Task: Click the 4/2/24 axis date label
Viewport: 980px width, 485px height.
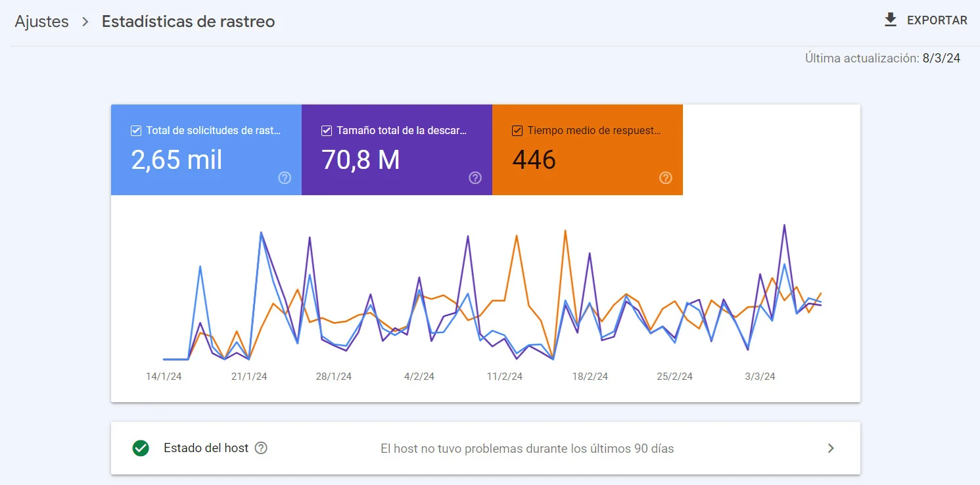Action: point(419,377)
